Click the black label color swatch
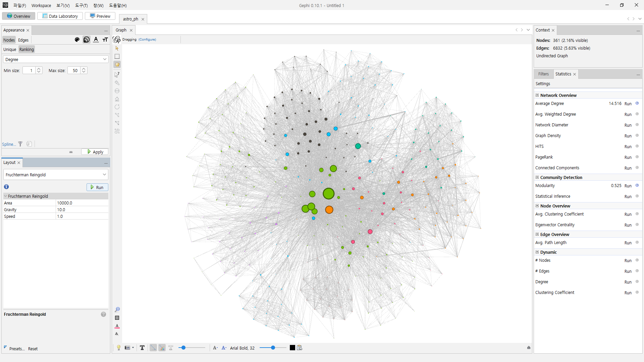644x362 pixels. tap(292, 348)
